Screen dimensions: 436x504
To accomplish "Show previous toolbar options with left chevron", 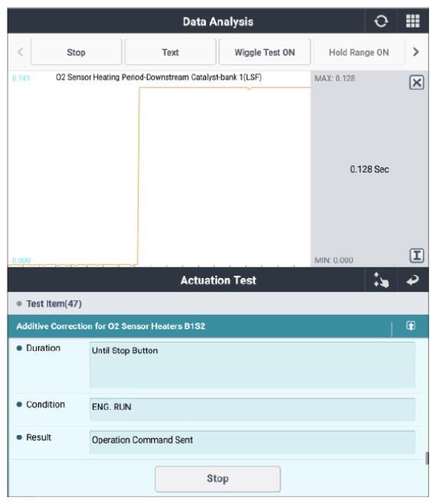I will click(x=20, y=52).
